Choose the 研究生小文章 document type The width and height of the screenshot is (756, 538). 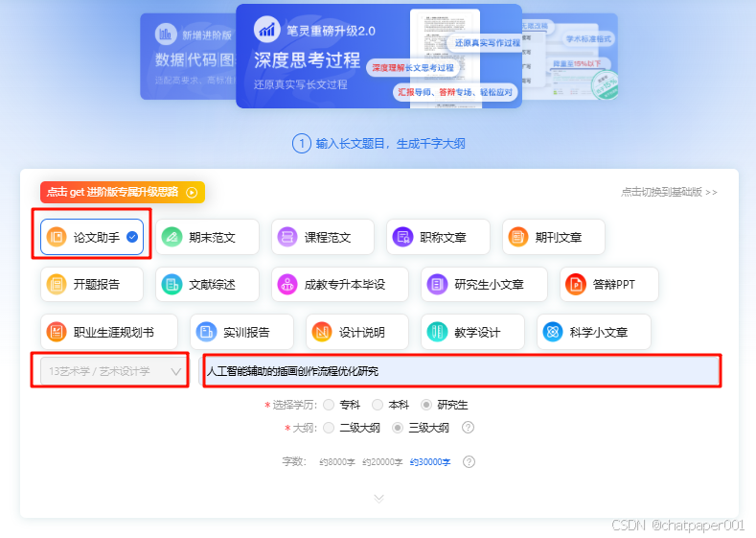[484, 284]
